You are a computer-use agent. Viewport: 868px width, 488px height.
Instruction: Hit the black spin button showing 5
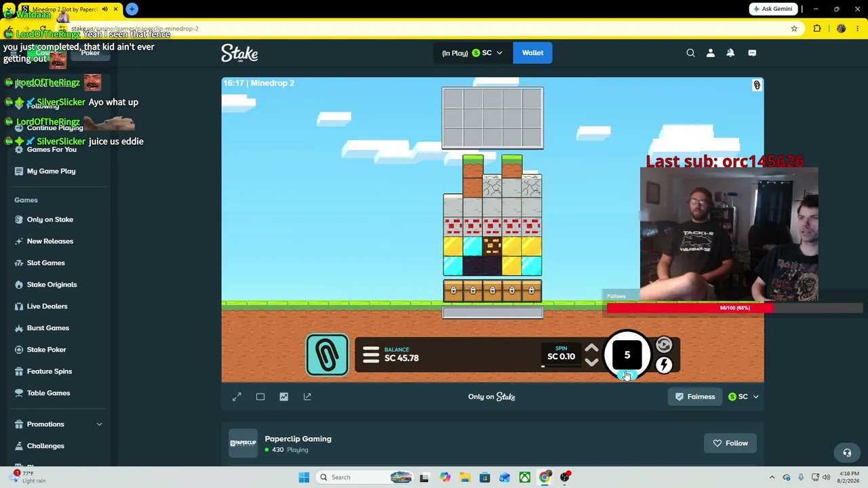pos(627,354)
